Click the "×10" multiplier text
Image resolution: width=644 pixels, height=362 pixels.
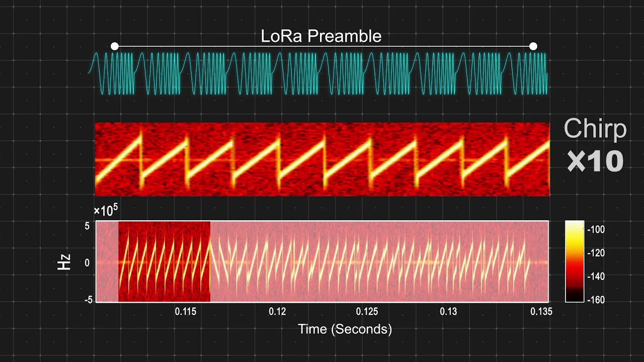pos(596,162)
